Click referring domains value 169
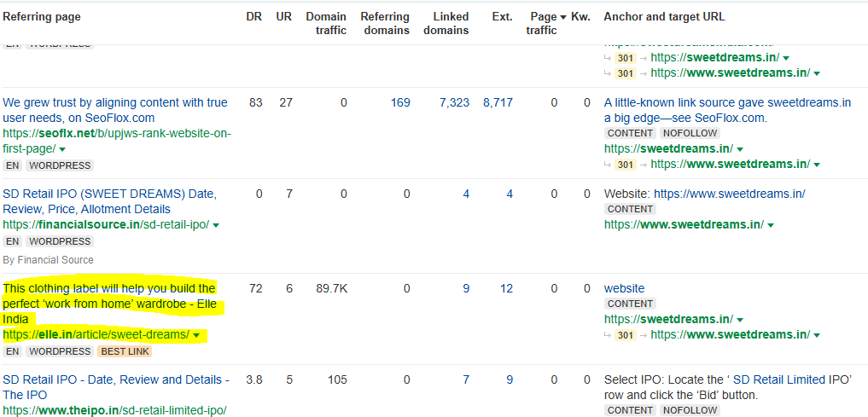868x417 pixels. click(x=400, y=102)
